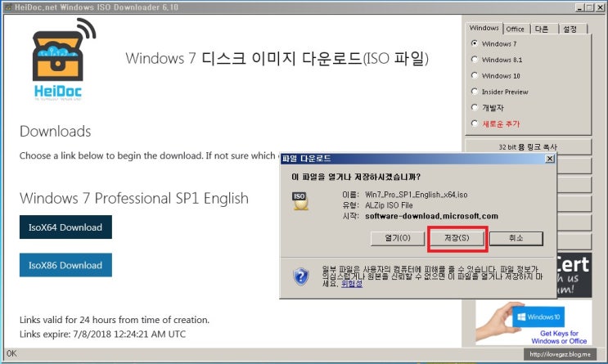The image size is (608, 364).
Task: Open the 위험성 link in dialog
Action: coord(352,284)
